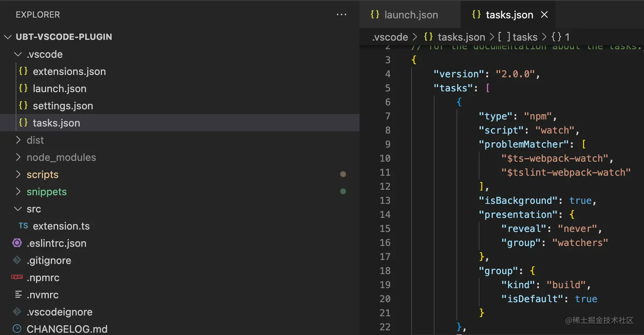644x335 pixels.
Task: Click the TS icon beside extension.ts
Action: click(x=23, y=226)
